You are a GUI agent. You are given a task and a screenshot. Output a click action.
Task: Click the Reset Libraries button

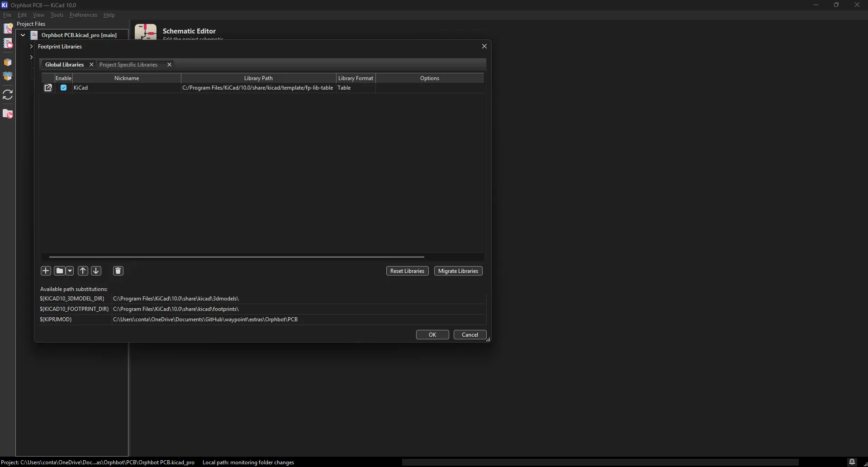pyautogui.click(x=407, y=271)
